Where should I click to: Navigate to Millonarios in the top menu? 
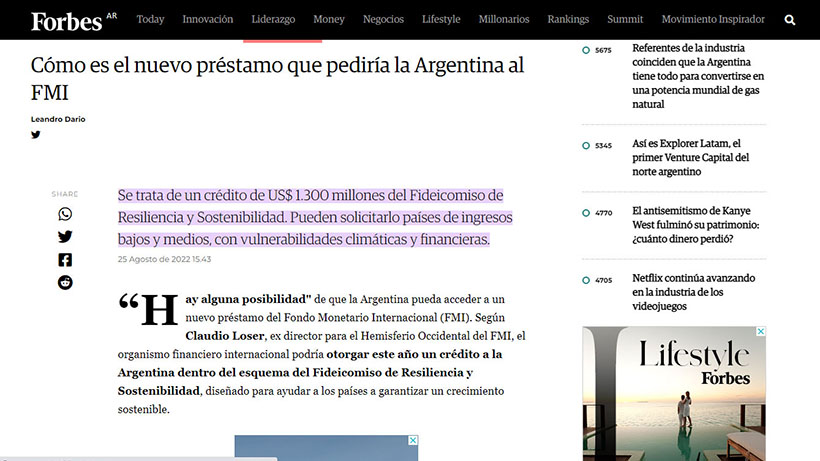click(505, 19)
